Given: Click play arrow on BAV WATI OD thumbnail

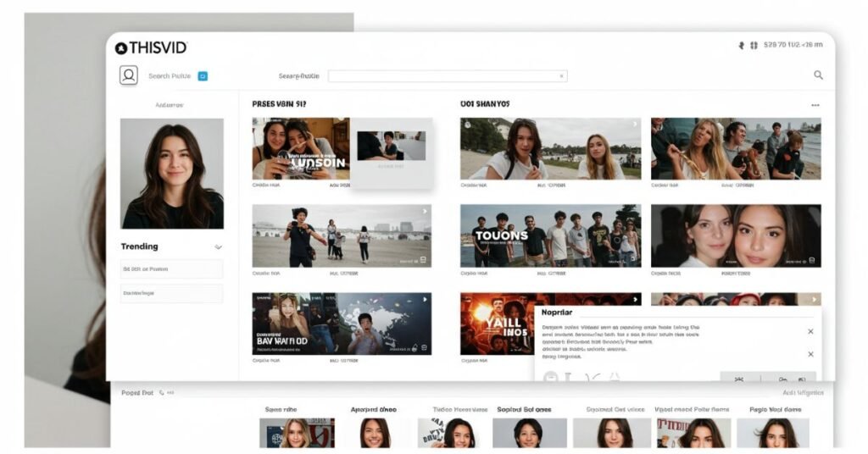Looking at the screenshot, I should [x=425, y=299].
